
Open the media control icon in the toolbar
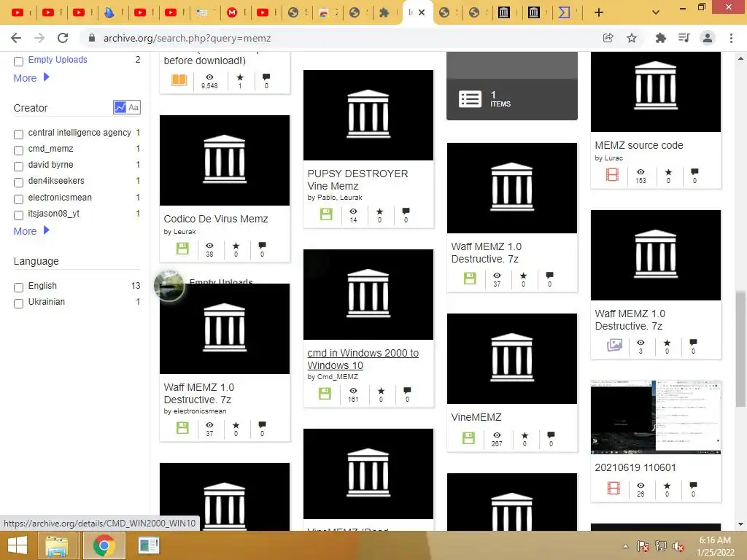[684, 38]
